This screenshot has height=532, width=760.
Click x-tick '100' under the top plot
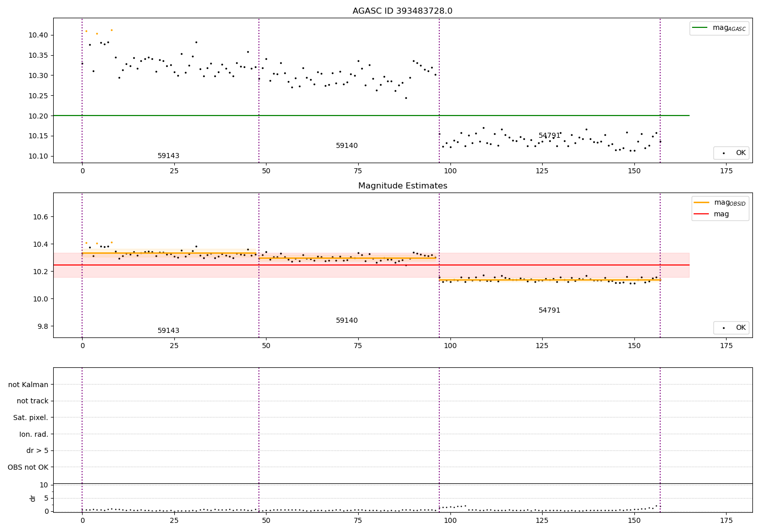coord(450,171)
